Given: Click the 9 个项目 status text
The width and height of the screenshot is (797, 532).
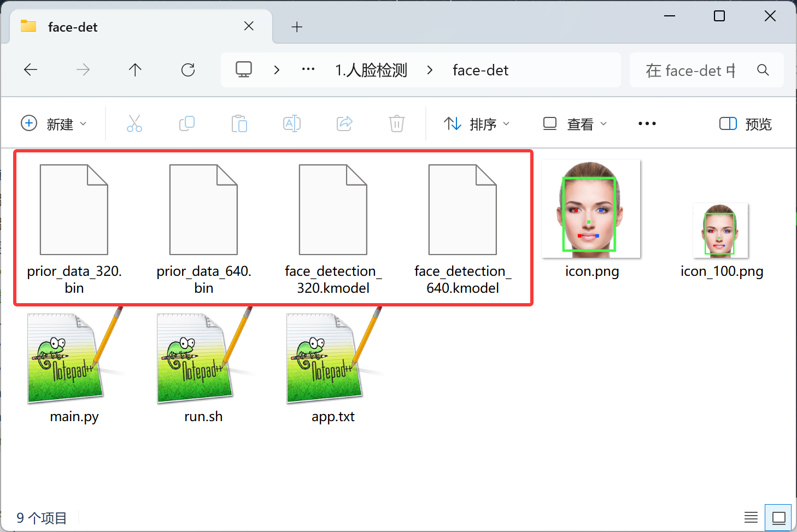Looking at the screenshot, I should [42, 518].
